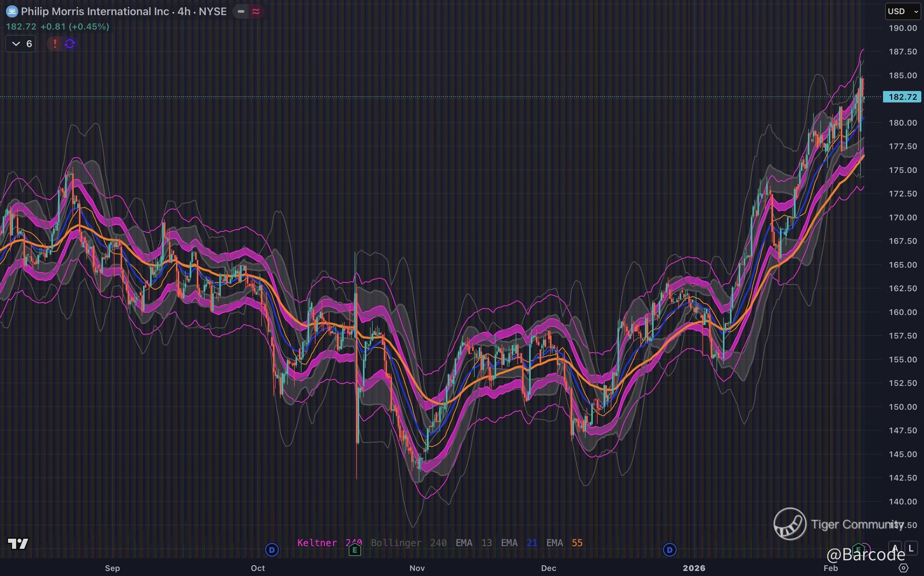
Task: Click the Keltner indicator label
Action: point(317,542)
